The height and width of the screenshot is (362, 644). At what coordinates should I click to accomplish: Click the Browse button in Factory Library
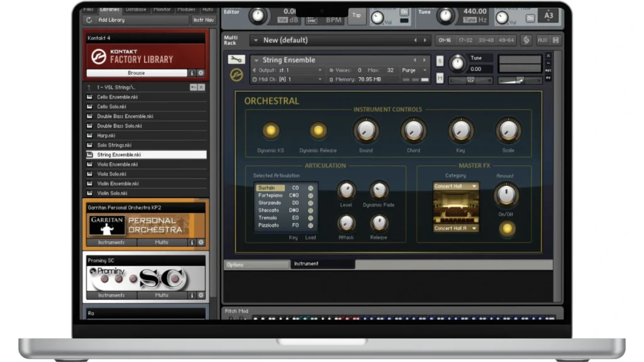point(136,73)
